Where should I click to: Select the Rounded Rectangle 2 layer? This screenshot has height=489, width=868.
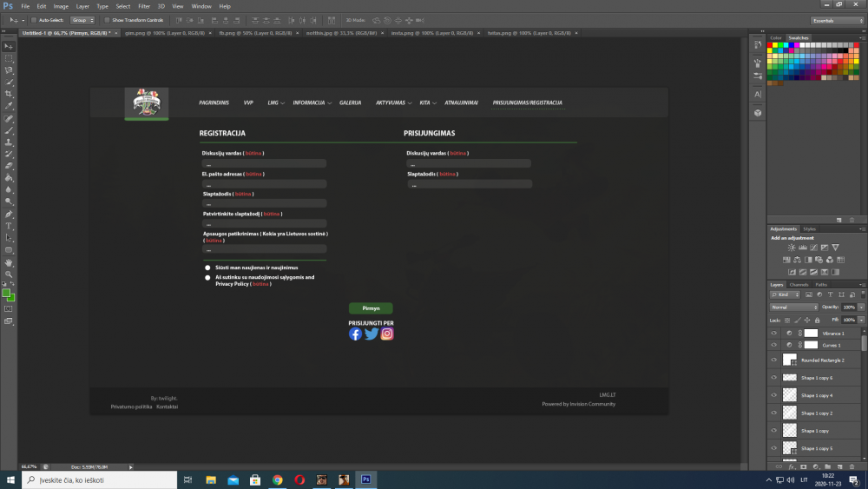point(822,360)
